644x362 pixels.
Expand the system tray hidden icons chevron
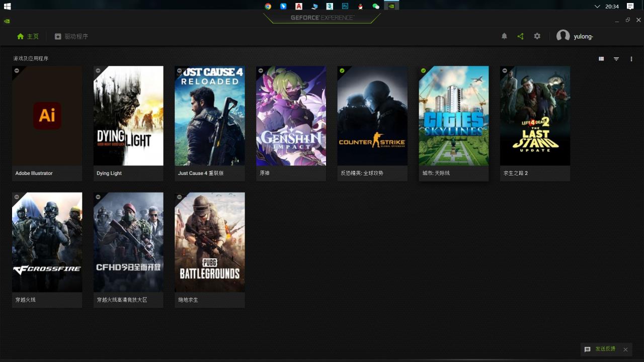(x=597, y=7)
